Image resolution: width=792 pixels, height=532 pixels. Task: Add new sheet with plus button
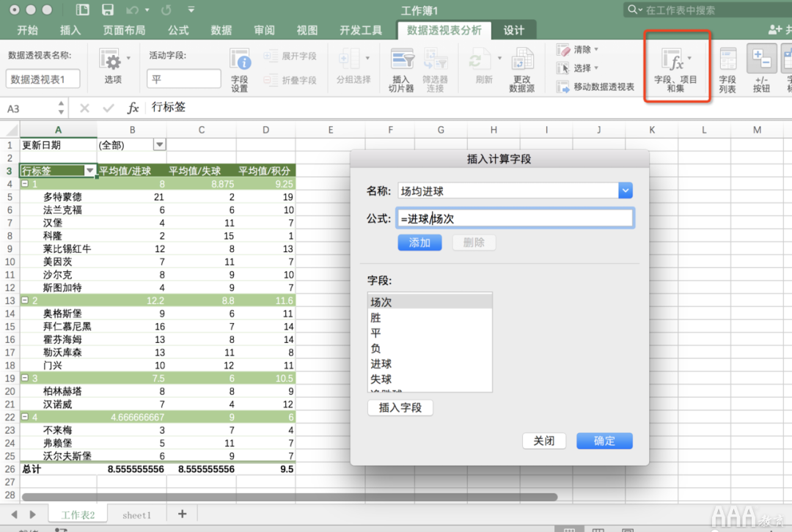pos(183,514)
